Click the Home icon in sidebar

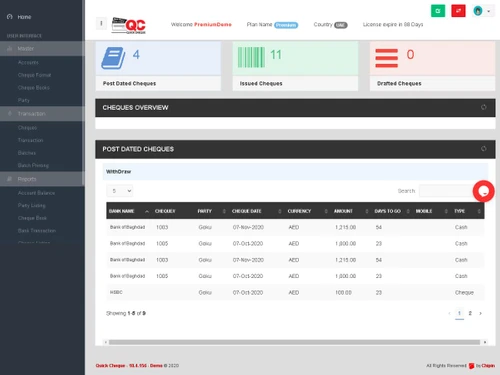tap(10, 17)
